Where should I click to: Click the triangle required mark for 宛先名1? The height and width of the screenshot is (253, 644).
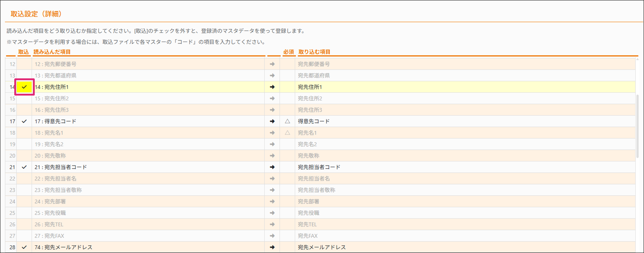tap(287, 133)
